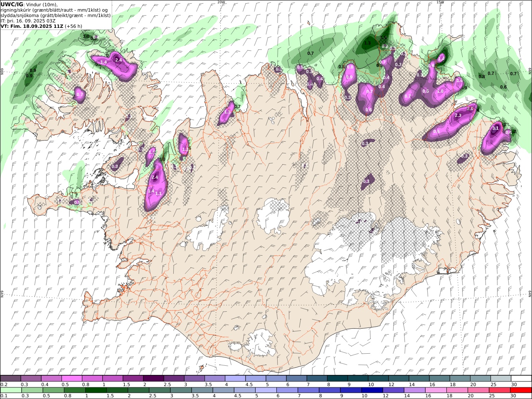Click the 'IT: þri. 16. 09. 2025 03Z' line

pos(28,20)
